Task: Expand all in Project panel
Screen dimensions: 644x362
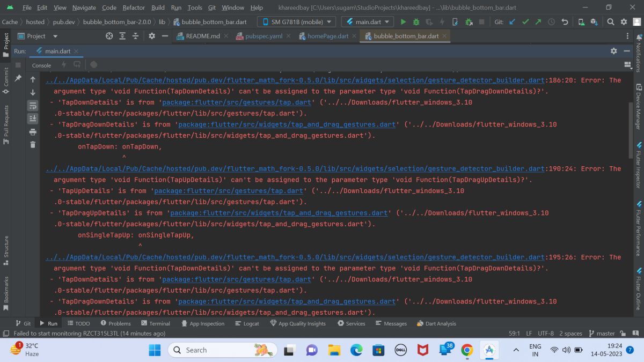Action: coord(123,36)
